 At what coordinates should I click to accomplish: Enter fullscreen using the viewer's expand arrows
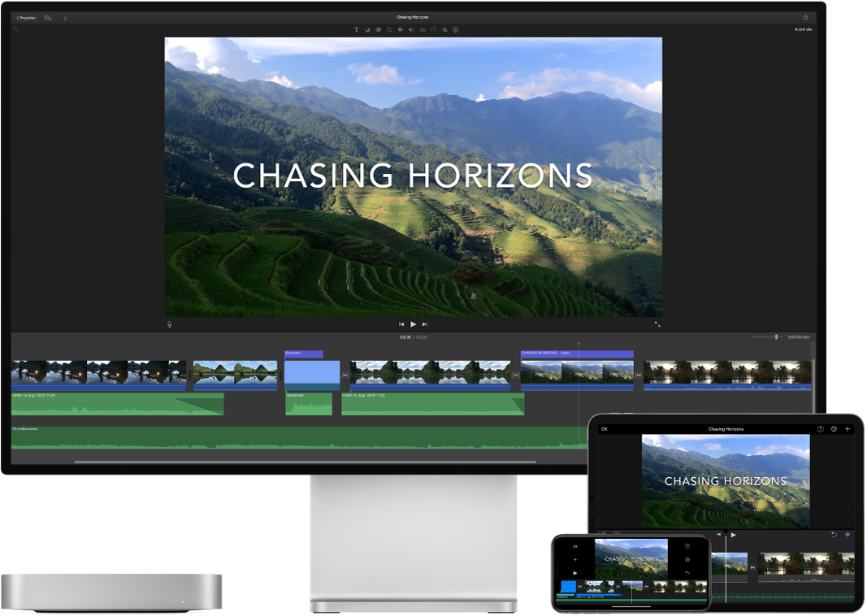[x=657, y=324]
